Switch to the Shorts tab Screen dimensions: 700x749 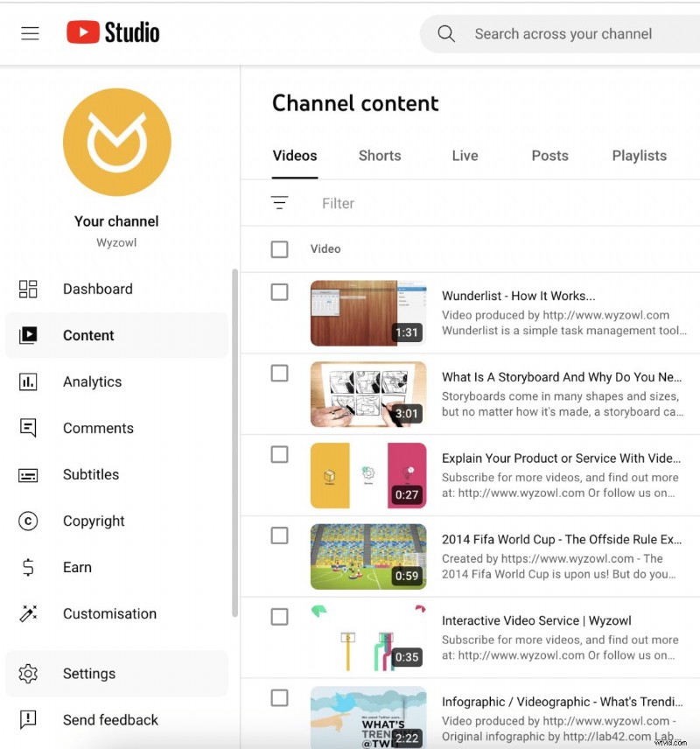tap(380, 157)
